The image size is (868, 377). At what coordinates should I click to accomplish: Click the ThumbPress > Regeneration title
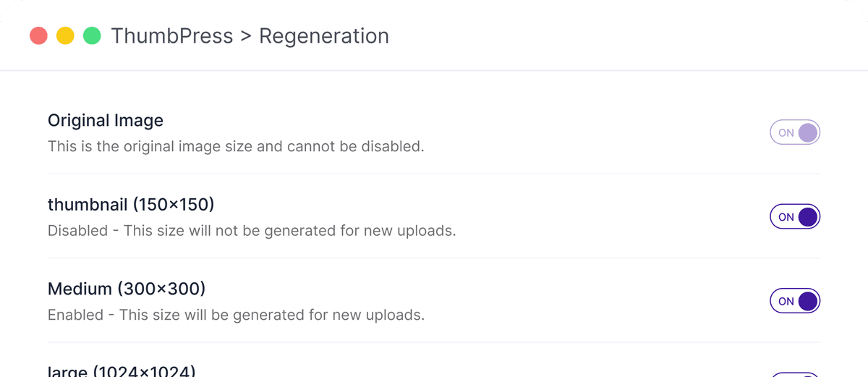click(x=250, y=35)
